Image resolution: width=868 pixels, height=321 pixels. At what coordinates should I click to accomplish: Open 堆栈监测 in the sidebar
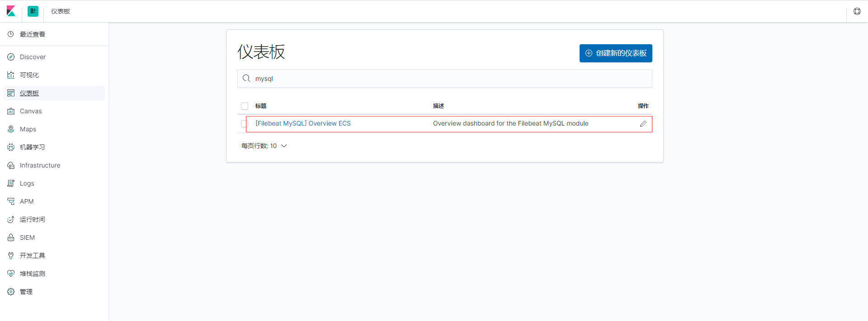click(33, 274)
